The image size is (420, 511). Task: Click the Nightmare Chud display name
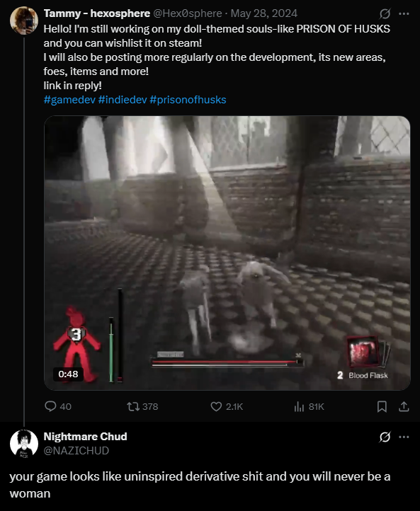coord(85,437)
